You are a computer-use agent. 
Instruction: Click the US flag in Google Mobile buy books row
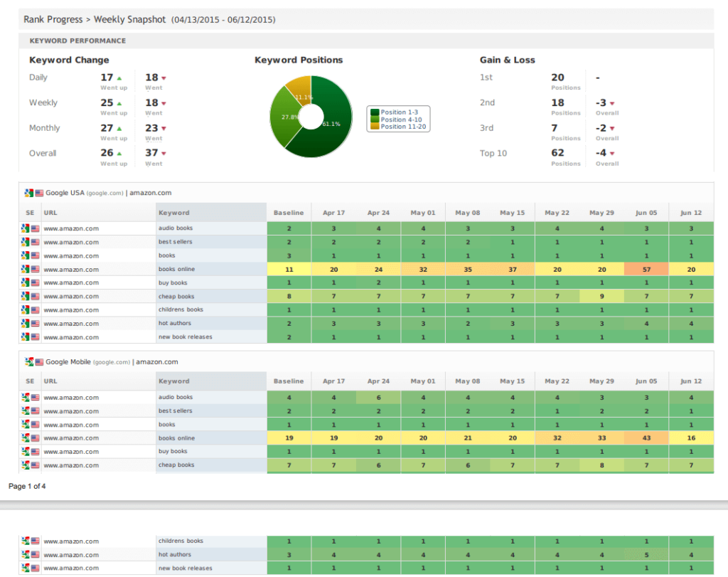[x=36, y=452]
